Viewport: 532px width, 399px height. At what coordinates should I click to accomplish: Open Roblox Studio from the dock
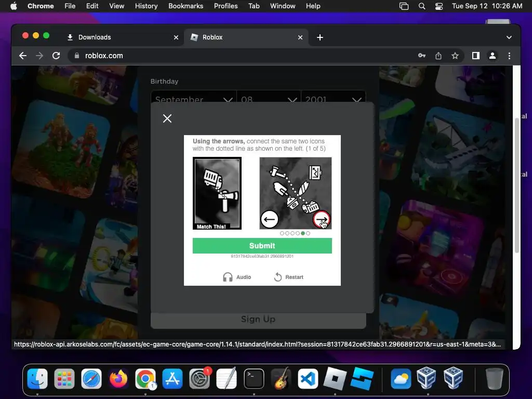[x=362, y=378]
